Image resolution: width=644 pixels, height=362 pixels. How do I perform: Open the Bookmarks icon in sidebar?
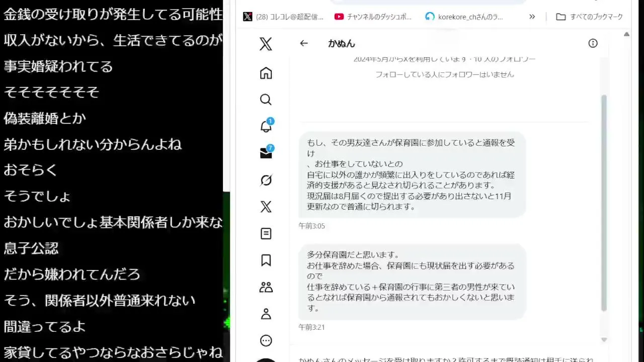coord(266,260)
